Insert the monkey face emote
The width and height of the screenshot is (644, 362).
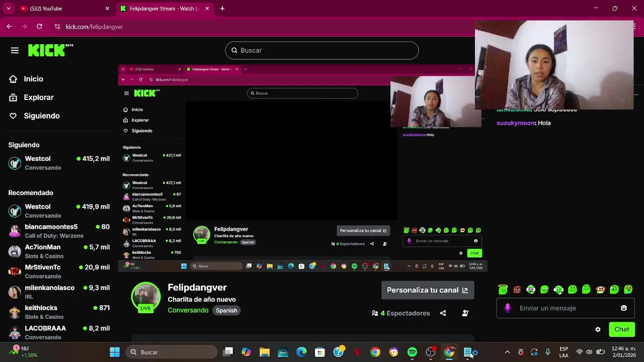tap(600, 289)
